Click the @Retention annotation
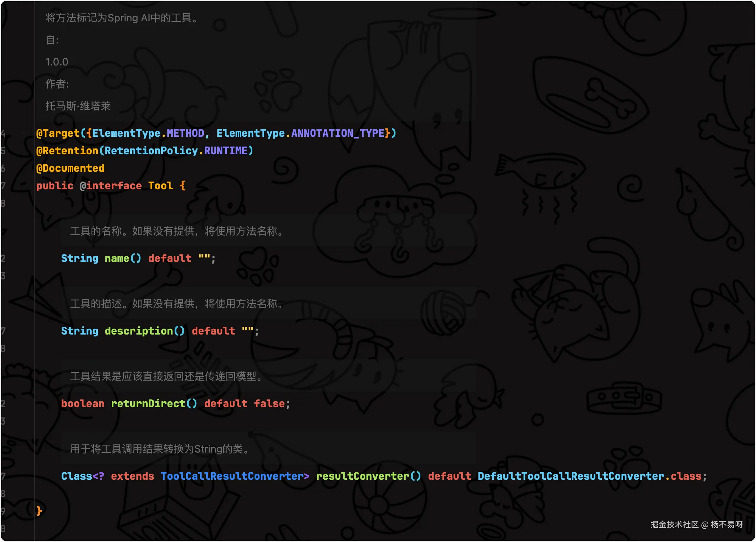The height and width of the screenshot is (542, 756). point(67,151)
